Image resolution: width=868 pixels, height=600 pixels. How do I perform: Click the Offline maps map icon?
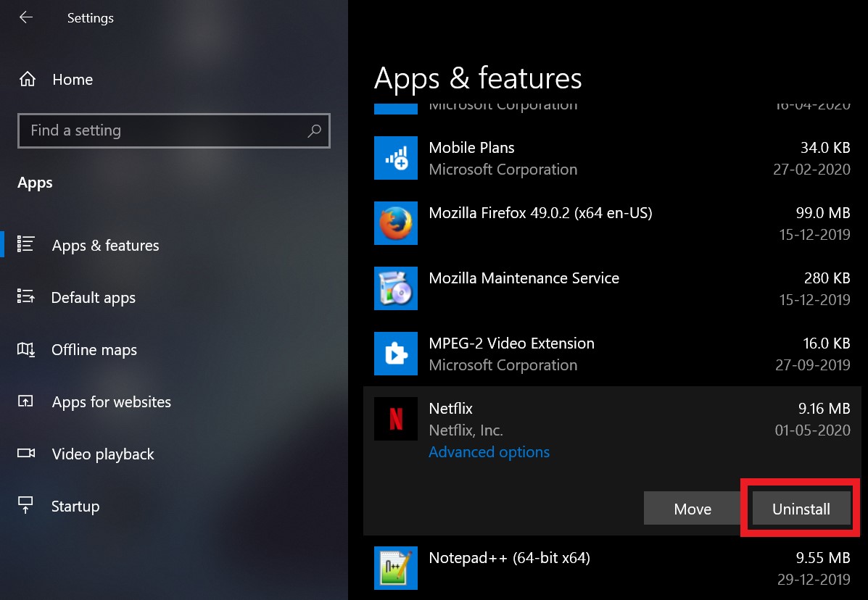click(x=25, y=349)
